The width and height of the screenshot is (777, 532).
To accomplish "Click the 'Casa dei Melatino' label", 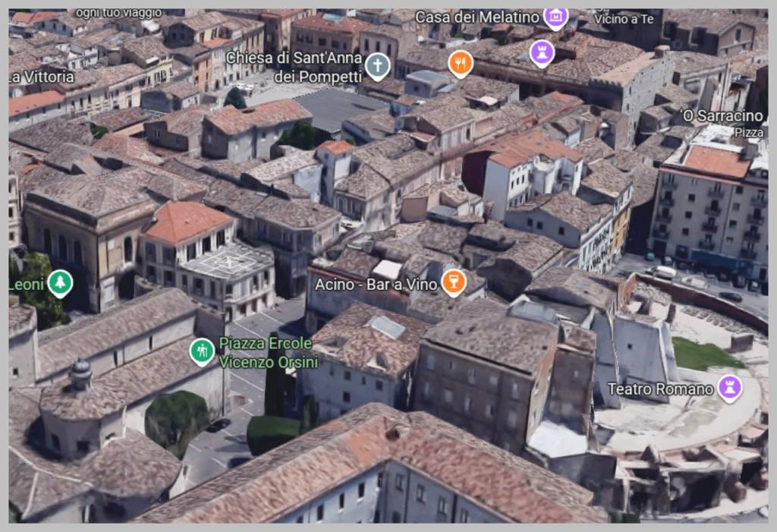I will (x=477, y=16).
